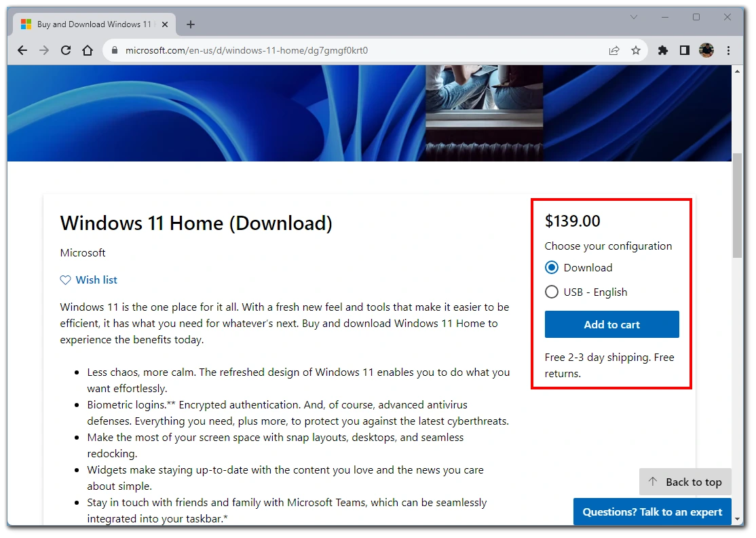
Task: Bookmark this page with the star
Action: (x=636, y=51)
